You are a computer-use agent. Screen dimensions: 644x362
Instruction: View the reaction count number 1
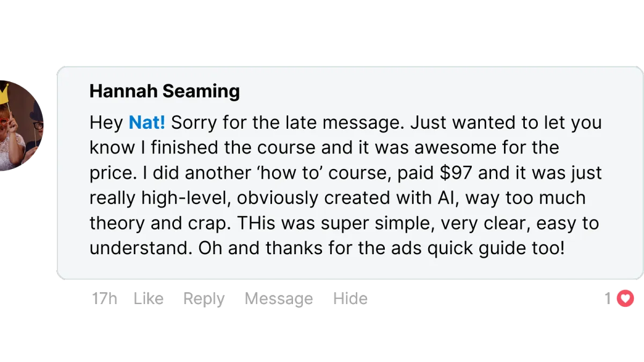click(606, 299)
